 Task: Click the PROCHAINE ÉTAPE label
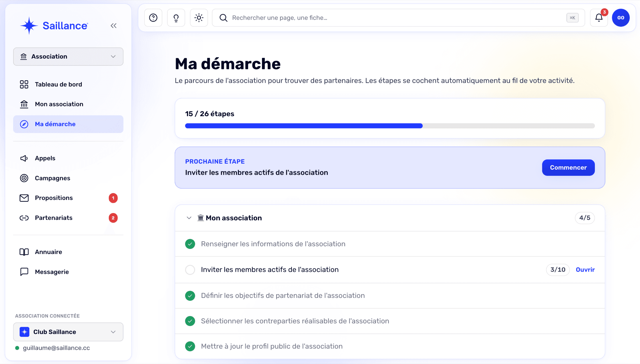click(215, 161)
